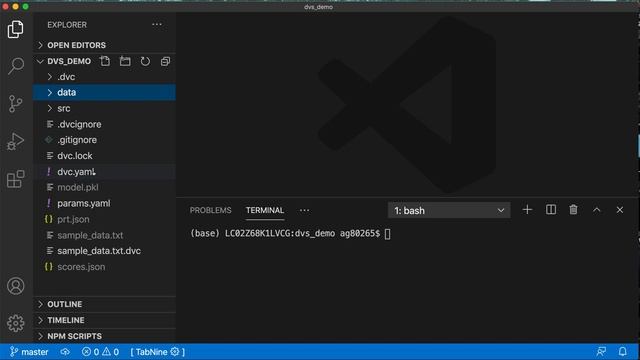
Task: Open the dvc.yaml file
Action: pyautogui.click(x=104, y=171)
